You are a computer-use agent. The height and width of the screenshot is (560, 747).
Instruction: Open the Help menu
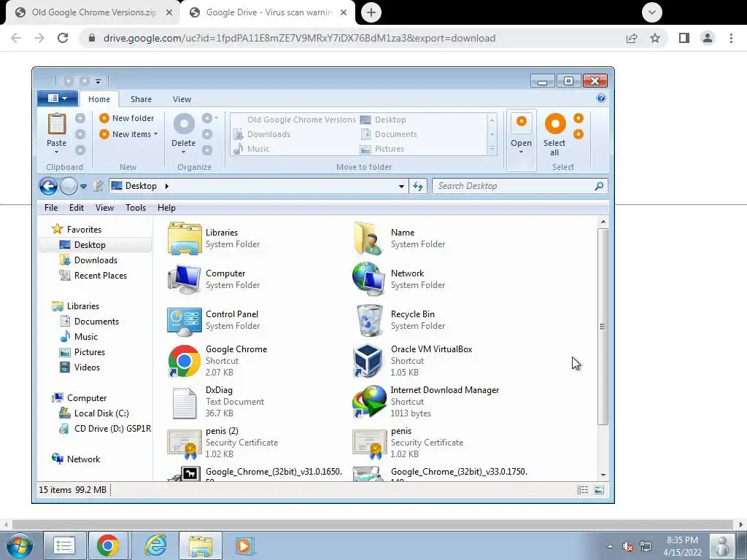tap(167, 208)
